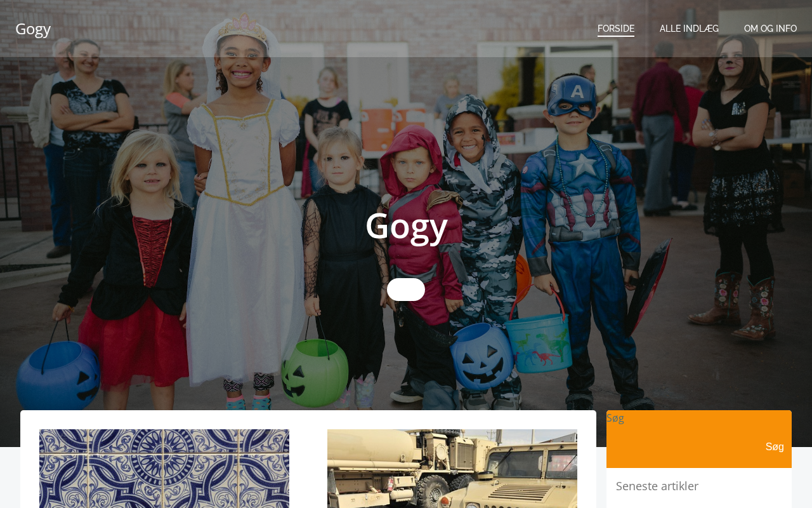The height and width of the screenshot is (508, 812).
Task: Open the military trucks article thumbnail
Action: coord(452,469)
